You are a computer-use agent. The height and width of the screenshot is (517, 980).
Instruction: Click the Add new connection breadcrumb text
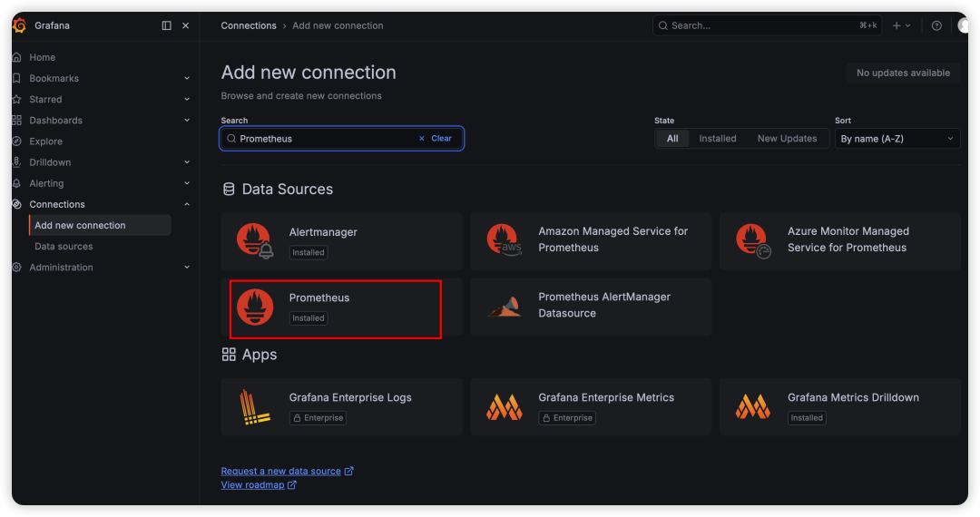338,25
